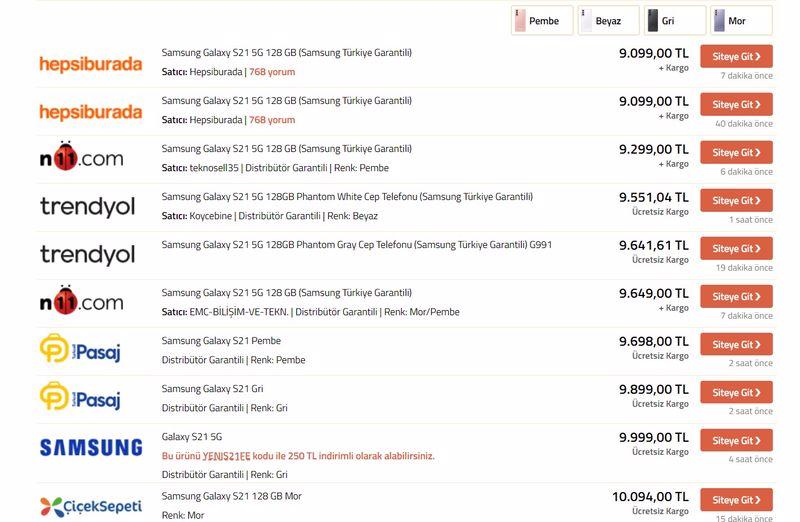Screen dimensions: 800x522
Task: Select the Beyaz color option
Action: [608, 21]
